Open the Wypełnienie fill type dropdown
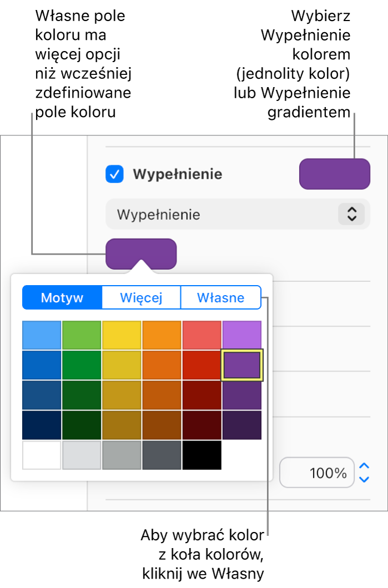Image resolution: width=388 pixels, height=588 pixels. pos(237,214)
